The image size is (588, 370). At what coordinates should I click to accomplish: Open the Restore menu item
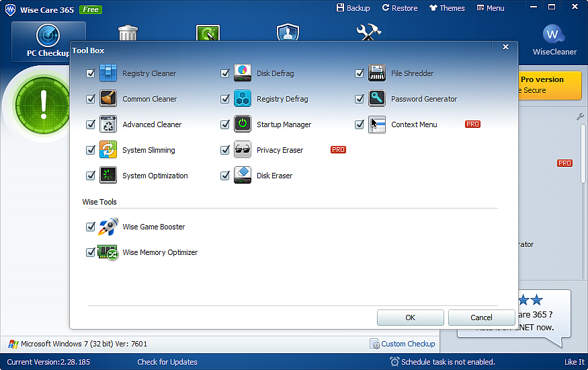click(x=400, y=8)
